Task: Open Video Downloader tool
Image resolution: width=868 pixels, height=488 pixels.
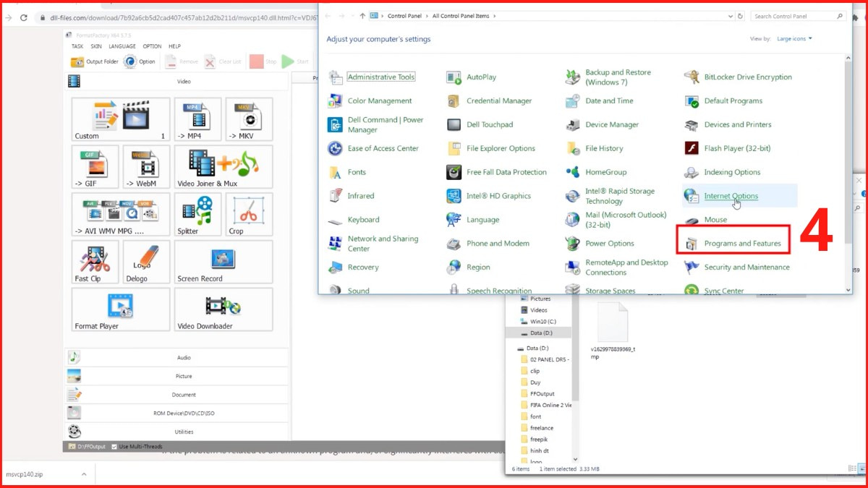Action: pyautogui.click(x=224, y=309)
